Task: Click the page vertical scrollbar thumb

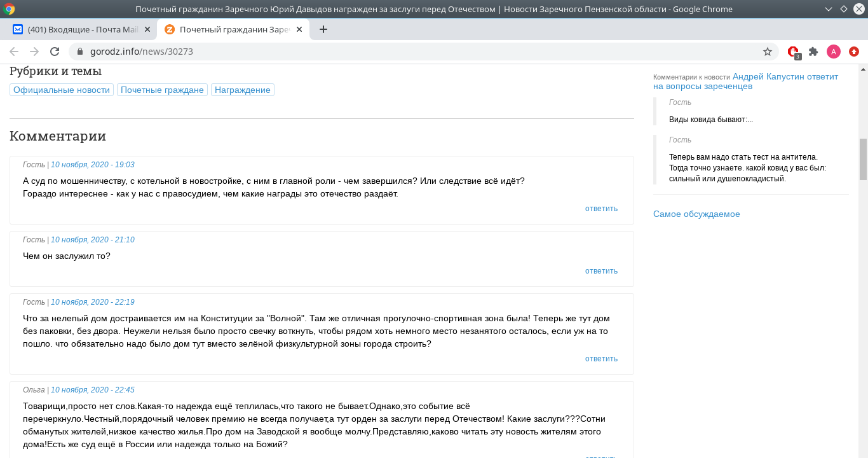Action: click(863, 159)
